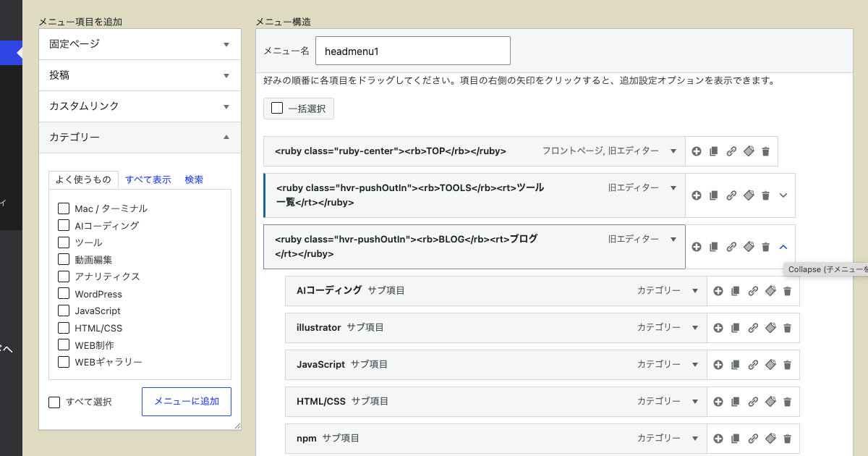Click the plus icon in the HTML/CSS sub item row
The height and width of the screenshot is (456, 868).
718,402
